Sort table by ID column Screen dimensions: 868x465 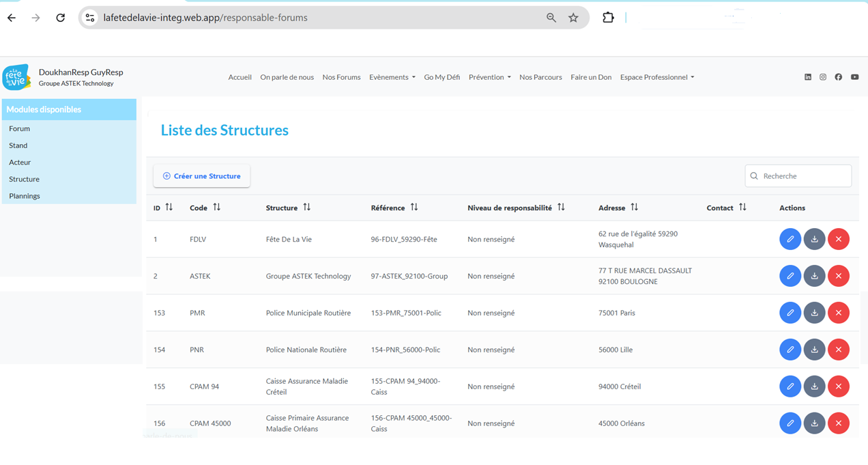click(169, 208)
